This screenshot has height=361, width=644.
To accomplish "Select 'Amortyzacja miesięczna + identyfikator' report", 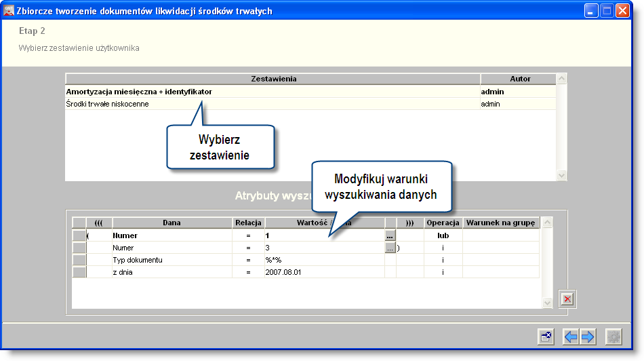I will click(x=273, y=92).
